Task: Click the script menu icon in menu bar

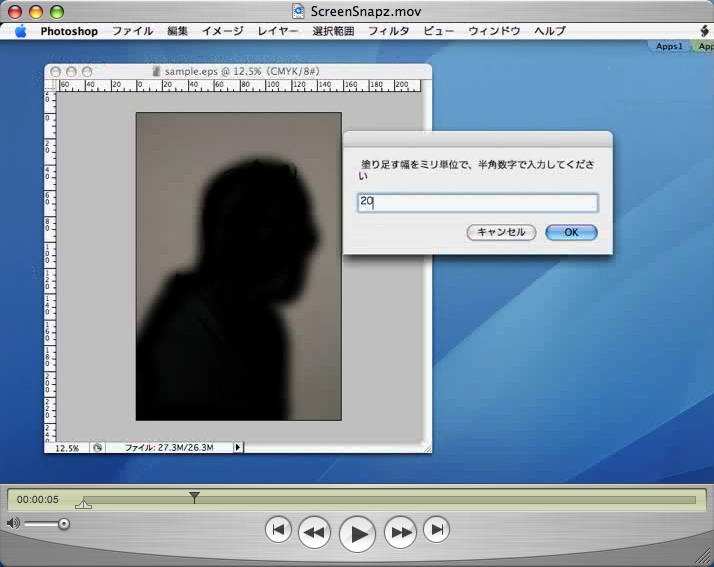Action: point(705,31)
